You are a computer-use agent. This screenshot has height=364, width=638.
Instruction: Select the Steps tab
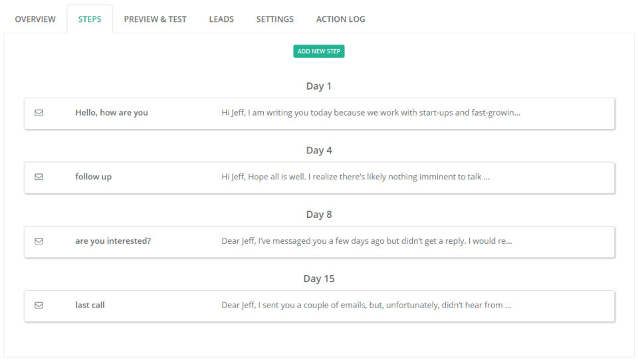pos(90,19)
